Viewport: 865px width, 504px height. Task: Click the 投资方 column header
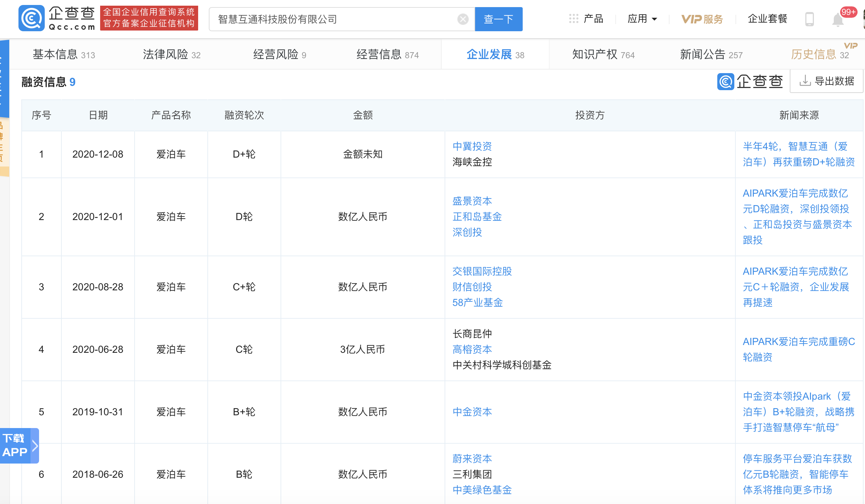590,115
